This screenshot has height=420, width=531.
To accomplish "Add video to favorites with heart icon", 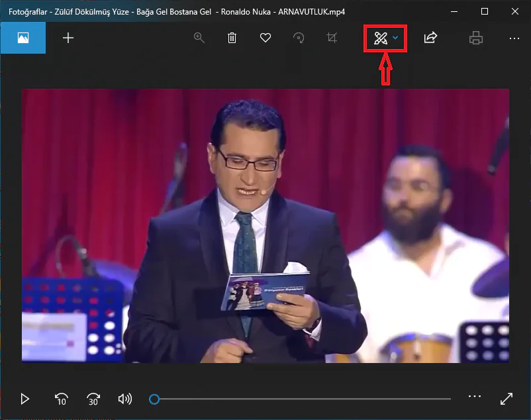I will coord(265,38).
